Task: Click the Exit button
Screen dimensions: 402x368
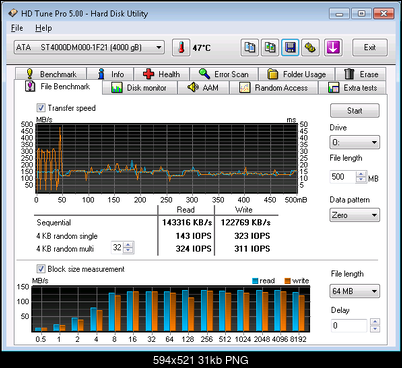Action: 370,48
